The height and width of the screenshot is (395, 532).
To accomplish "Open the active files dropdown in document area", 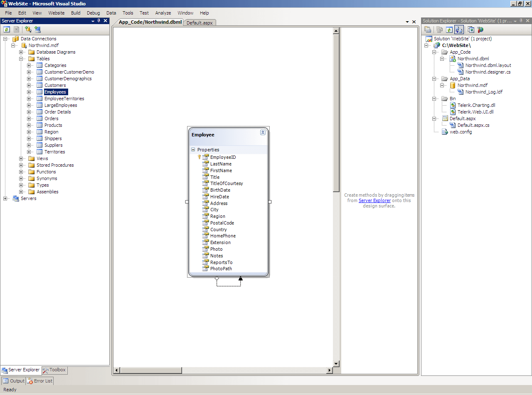I will (x=407, y=22).
